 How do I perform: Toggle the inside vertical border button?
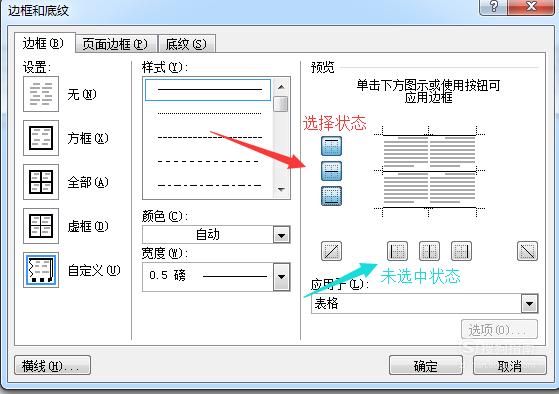429,251
